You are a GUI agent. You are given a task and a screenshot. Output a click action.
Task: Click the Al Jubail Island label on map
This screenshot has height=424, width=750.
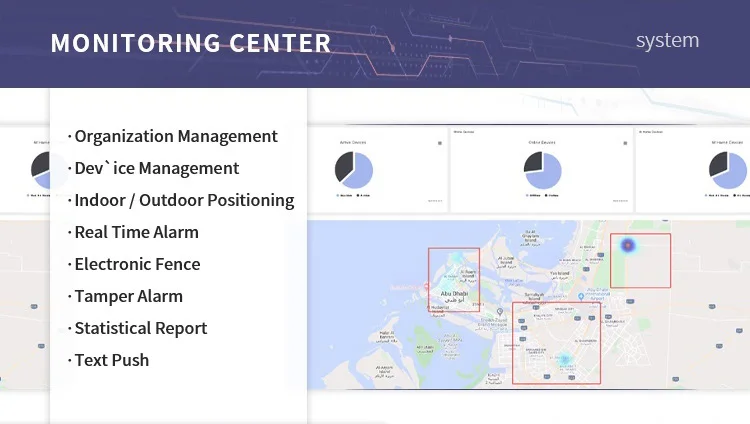pos(506,260)
